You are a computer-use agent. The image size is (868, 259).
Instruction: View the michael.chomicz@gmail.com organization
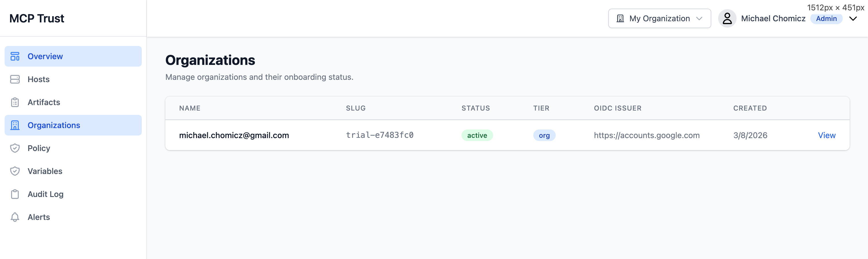pyautogui.click(x=826, y=135)
